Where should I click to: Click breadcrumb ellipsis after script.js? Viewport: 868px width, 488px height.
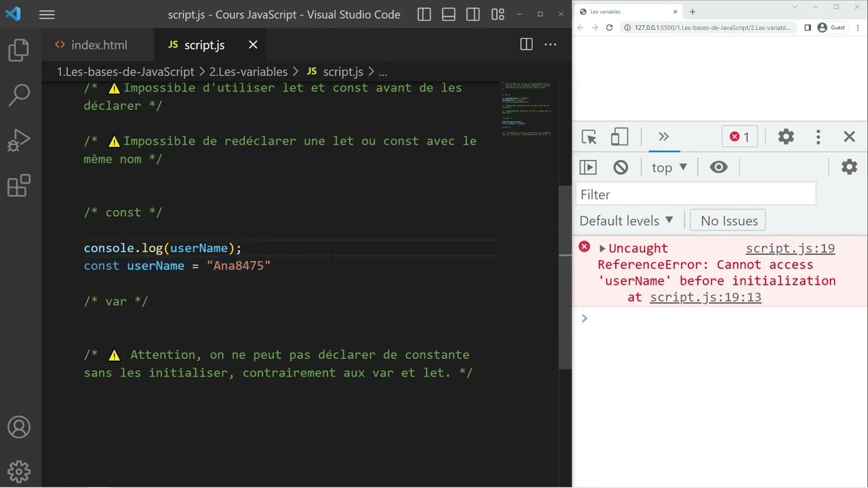coord(382,72)
